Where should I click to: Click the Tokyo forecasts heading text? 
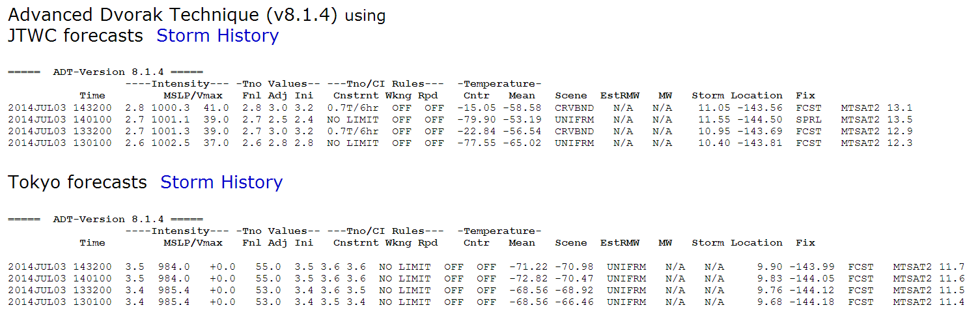click(x=77, y=182)
